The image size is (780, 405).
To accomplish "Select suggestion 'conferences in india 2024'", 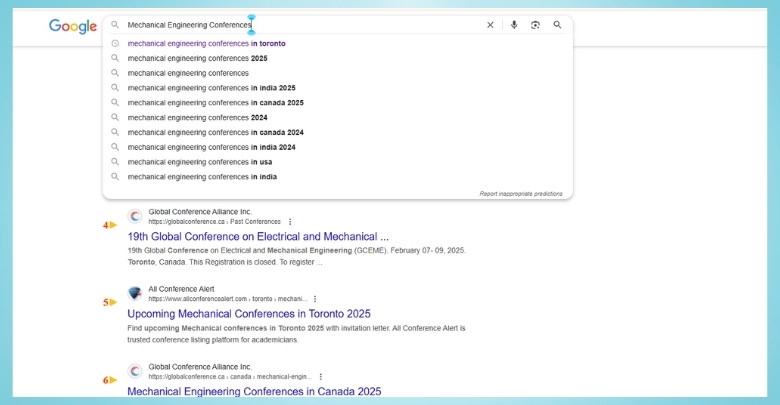I will pos(211,147).
